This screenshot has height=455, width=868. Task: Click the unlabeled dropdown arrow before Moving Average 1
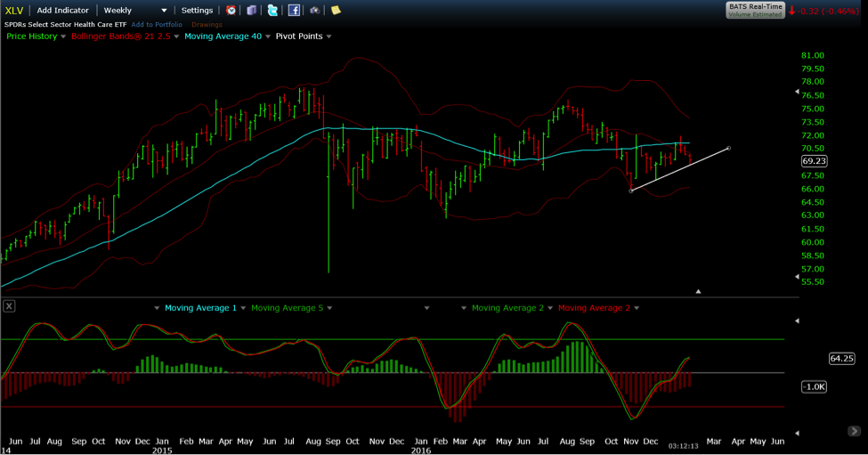[157, 308]
